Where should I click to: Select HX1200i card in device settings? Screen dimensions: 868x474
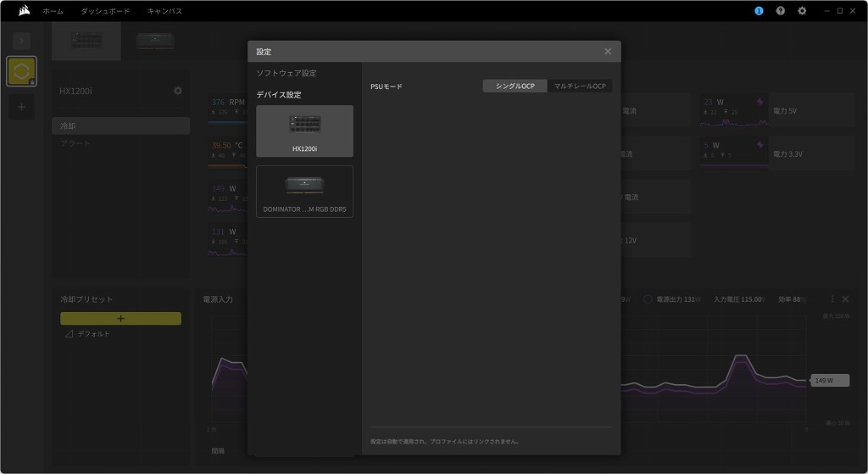pyautogui.click(x=304, y=131)
